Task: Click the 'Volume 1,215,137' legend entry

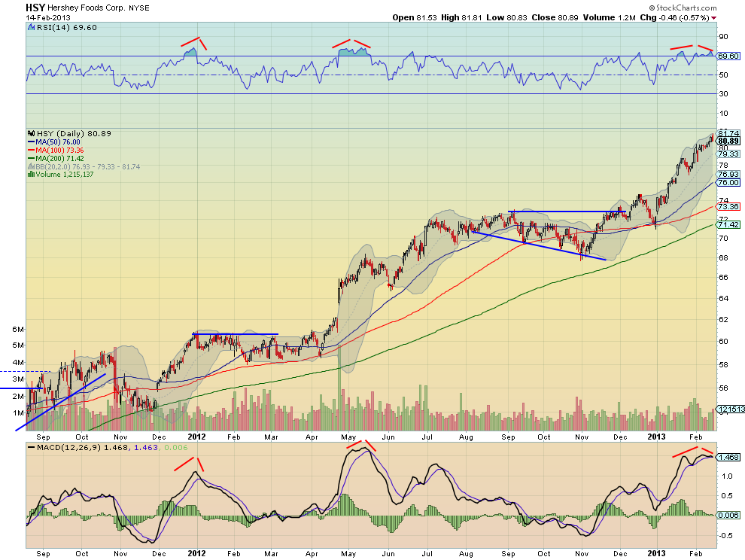Action: 65,175
